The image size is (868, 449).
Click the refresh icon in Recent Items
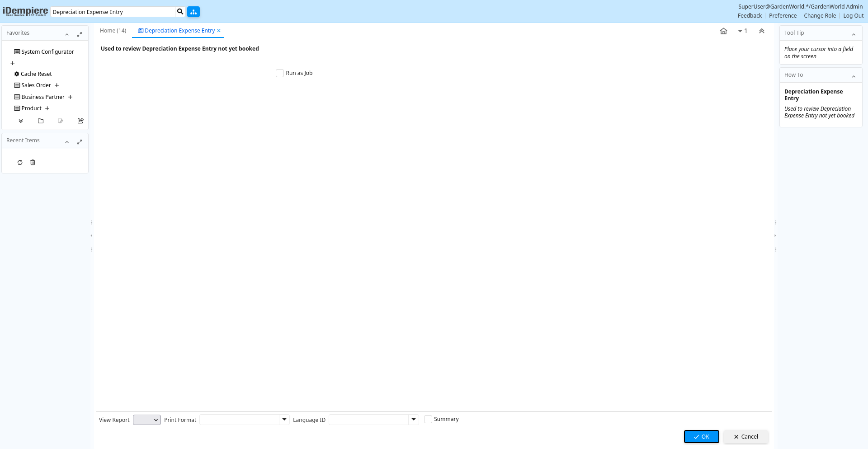coord(20,163)
